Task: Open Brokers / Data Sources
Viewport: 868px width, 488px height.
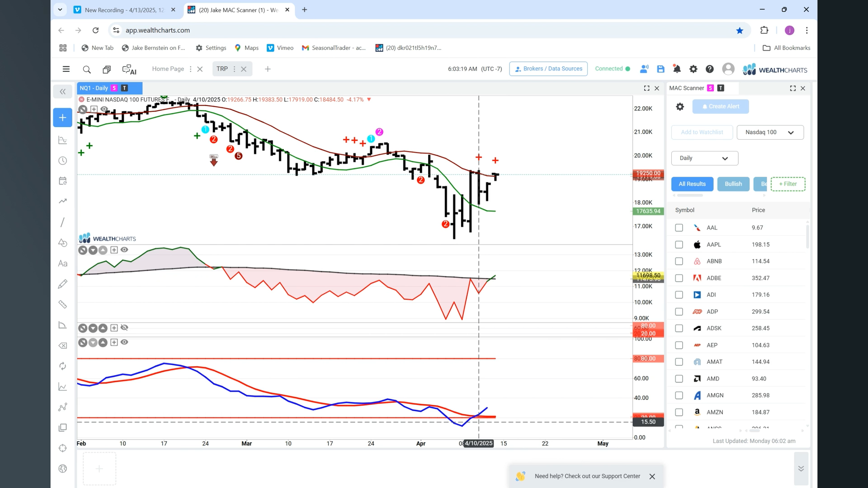Action: [x=548, y=69]
